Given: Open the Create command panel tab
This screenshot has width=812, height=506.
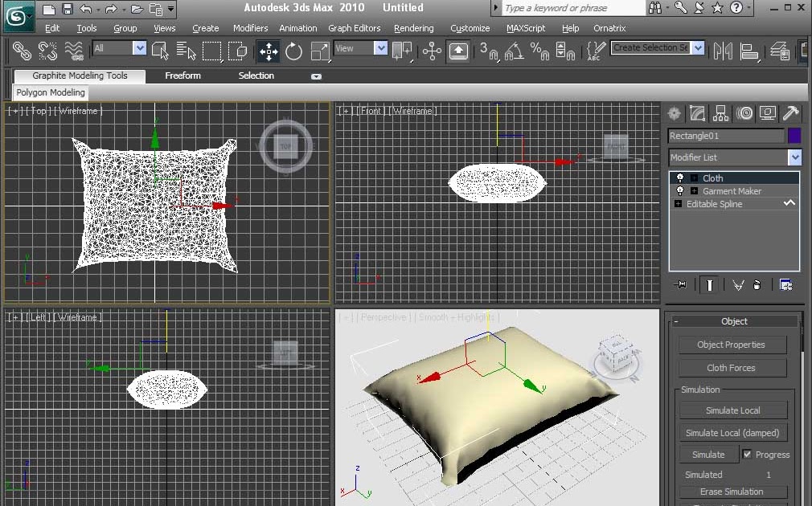Looking at the screenshot, I should (675, 113).
